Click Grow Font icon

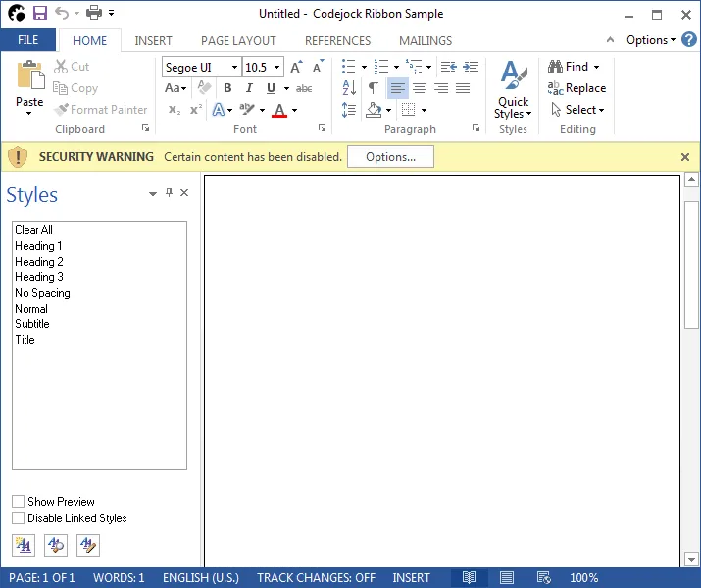pos(296,67)
